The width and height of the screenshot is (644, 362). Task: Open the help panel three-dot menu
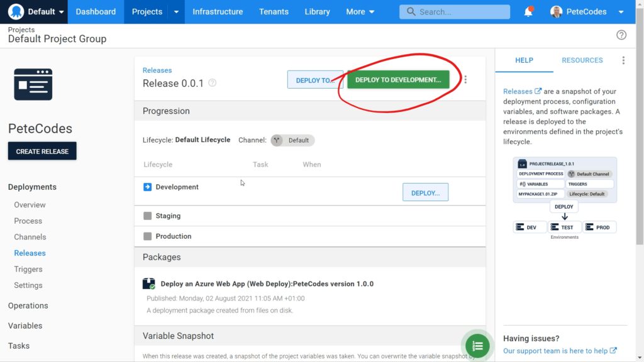click(623, 60)
